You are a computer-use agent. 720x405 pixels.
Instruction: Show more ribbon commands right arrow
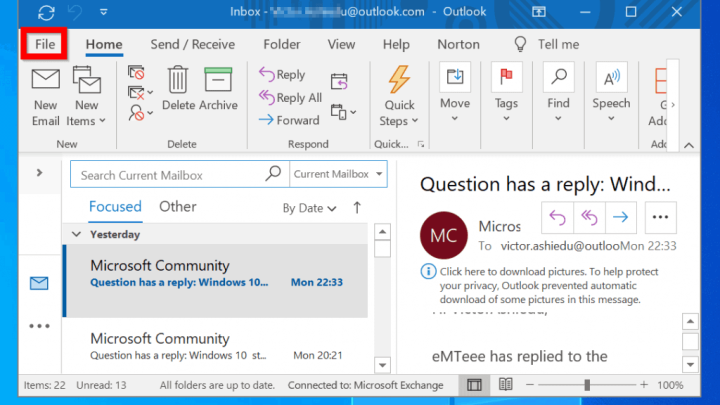673,105
